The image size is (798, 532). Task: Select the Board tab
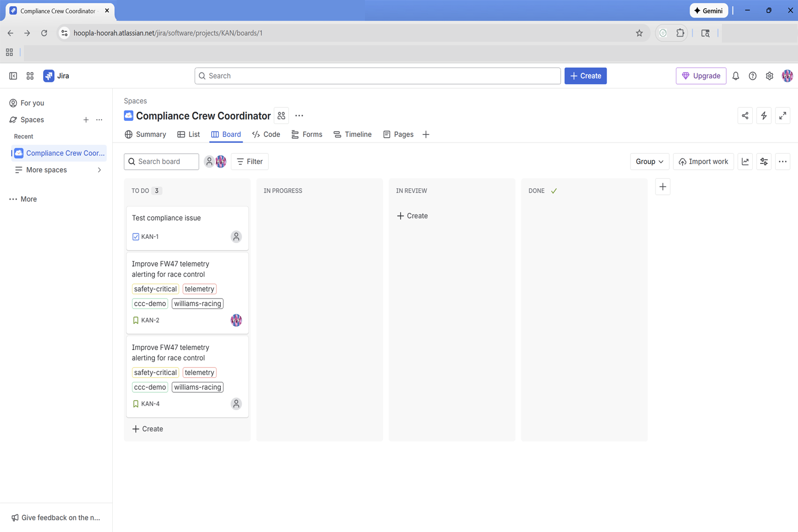(226, 135)
